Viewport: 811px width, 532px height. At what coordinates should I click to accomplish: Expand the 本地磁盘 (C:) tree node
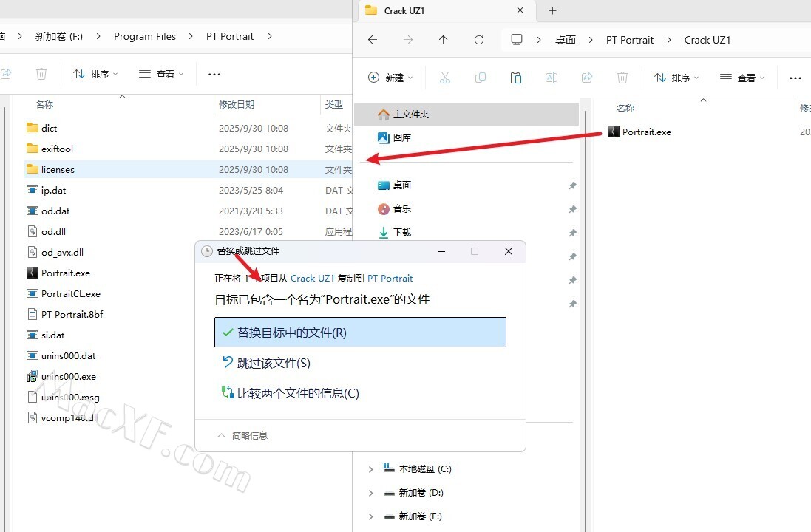point(371,469)
